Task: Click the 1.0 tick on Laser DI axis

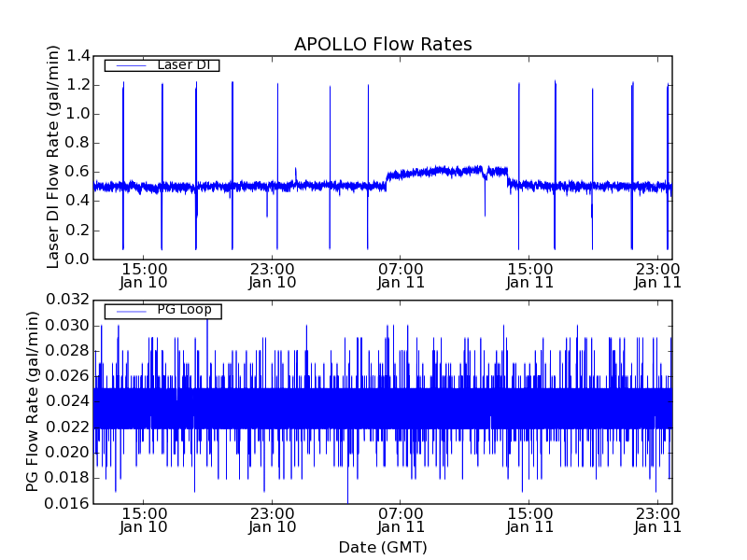Action: [x=78, y=114]
